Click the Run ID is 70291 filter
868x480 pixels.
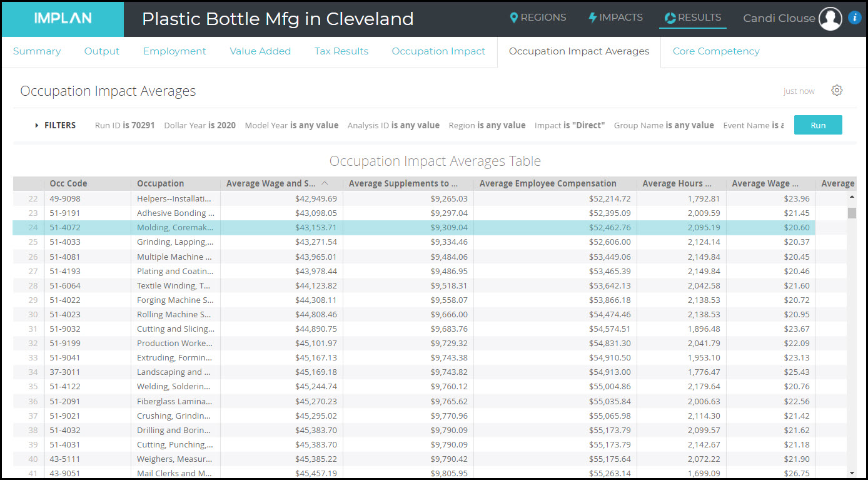[x=124, y=125]
